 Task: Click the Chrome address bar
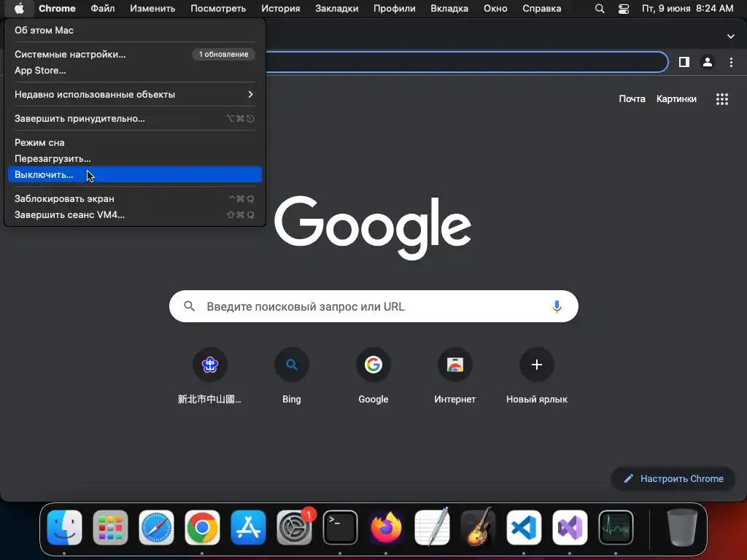pos(466,62)
